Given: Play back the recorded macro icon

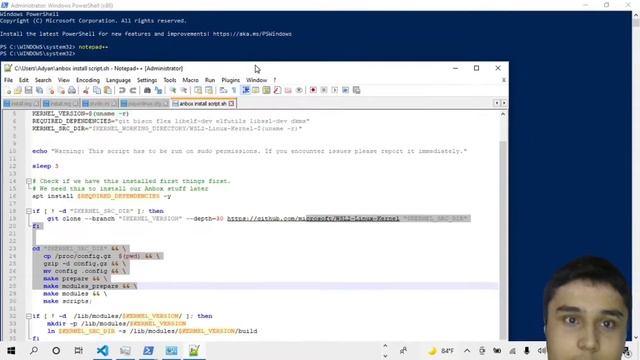Looking at the screenshot, I should click(x=335, y=90).
